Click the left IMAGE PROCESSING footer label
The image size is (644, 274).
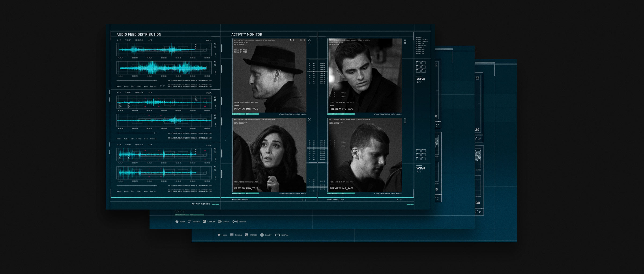point(240,200)
